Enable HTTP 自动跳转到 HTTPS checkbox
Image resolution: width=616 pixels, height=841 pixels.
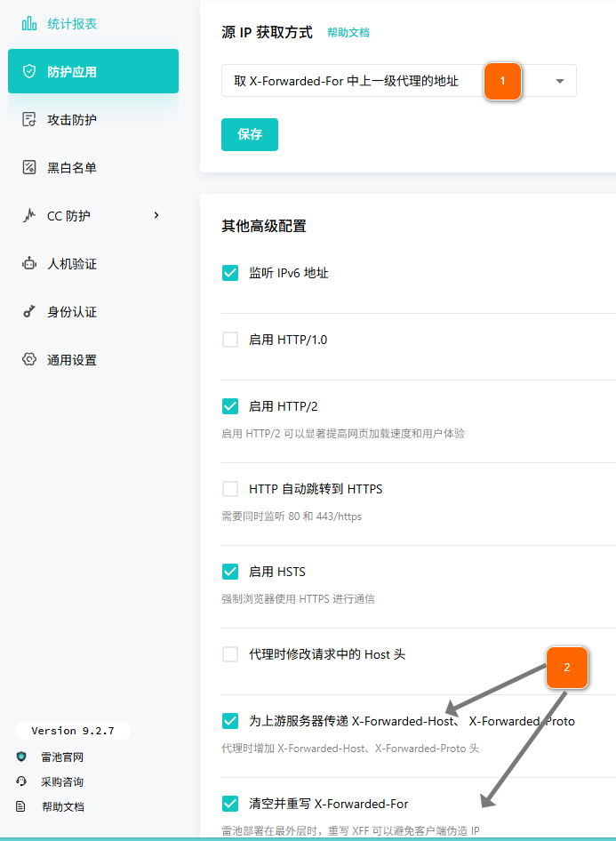click(230, 489)
